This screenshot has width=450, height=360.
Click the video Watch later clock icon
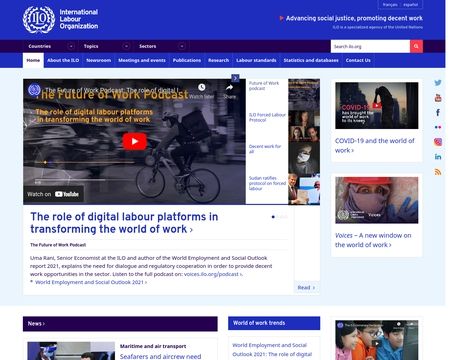point(202,88)
